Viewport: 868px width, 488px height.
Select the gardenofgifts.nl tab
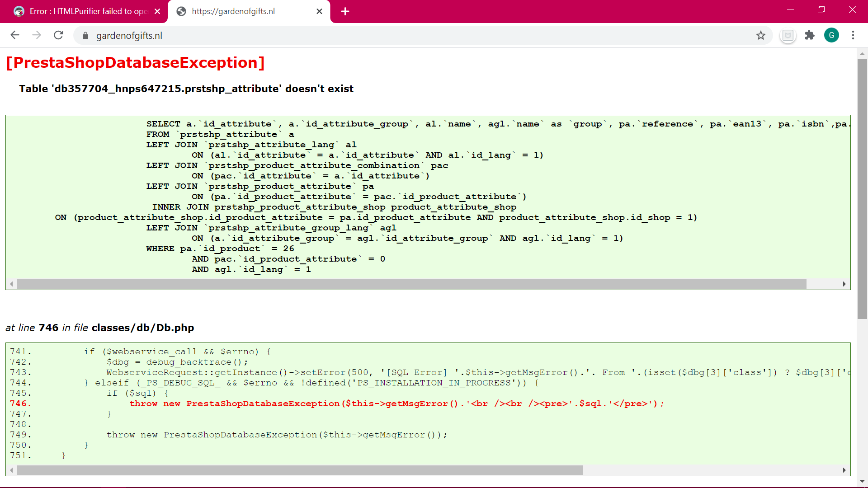click(244, 11)
